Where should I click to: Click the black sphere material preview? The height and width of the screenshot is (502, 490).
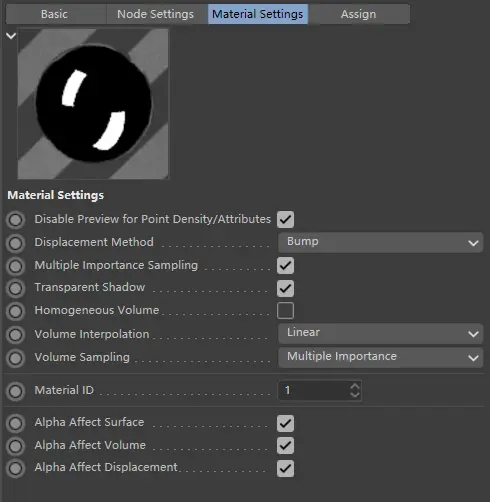coord(93,104)
